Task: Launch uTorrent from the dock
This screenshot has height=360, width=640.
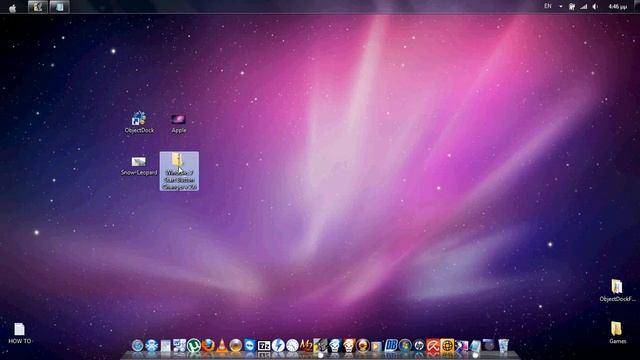Action: point(193,345)
